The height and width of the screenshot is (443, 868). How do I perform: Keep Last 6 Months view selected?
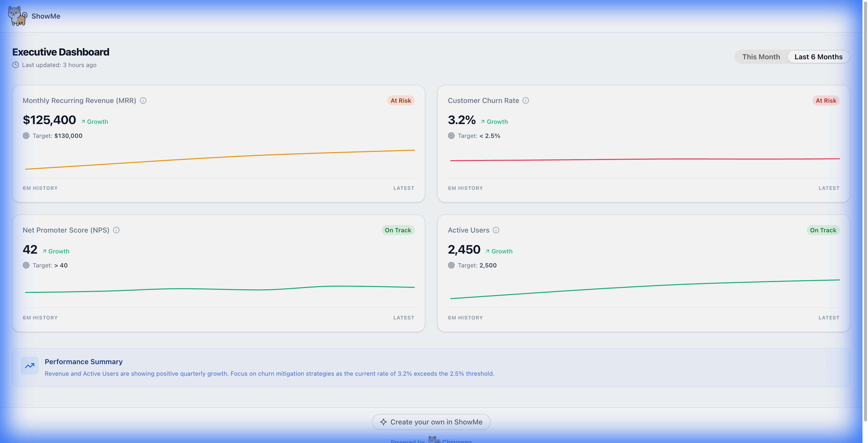pos(819,57)
